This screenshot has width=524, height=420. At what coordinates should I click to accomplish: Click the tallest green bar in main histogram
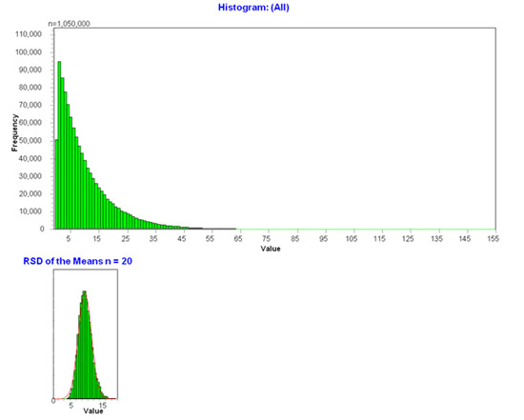coord(59,145)
